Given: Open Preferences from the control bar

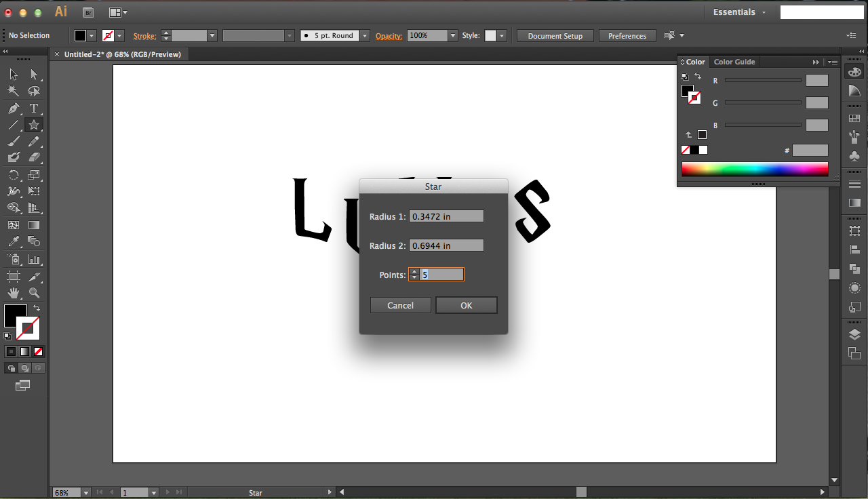Looking at the screenshot, I should point(627,36).
